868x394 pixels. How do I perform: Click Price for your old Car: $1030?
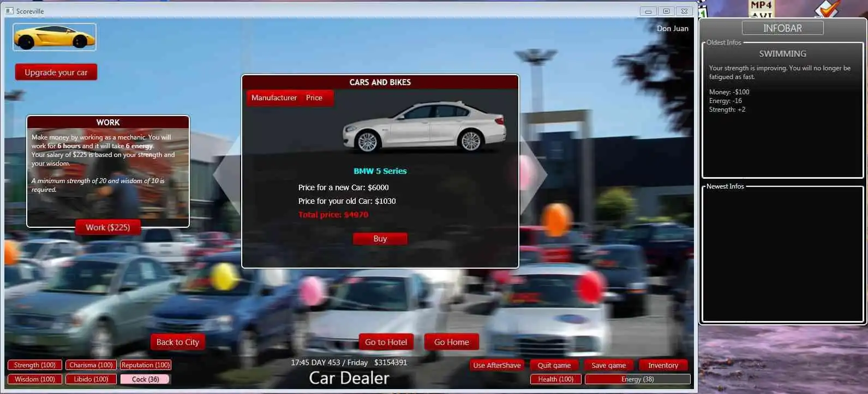click(x=347, y=201)
